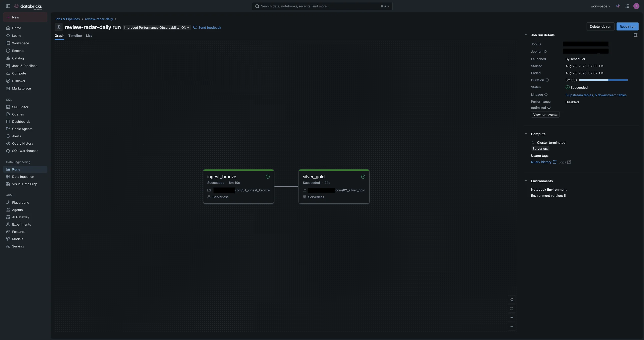Zoom in on the graph

point(512,318)
